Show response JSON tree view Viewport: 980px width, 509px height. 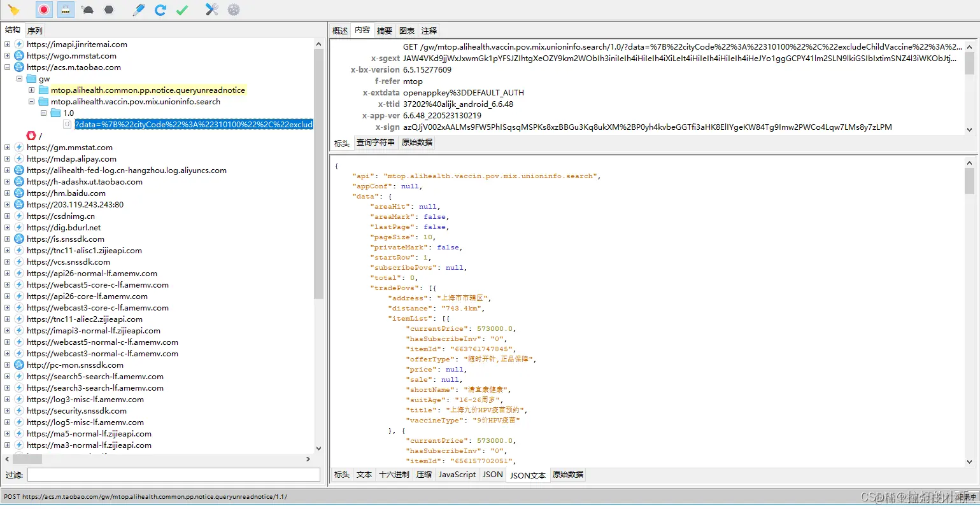pos(492,475)
